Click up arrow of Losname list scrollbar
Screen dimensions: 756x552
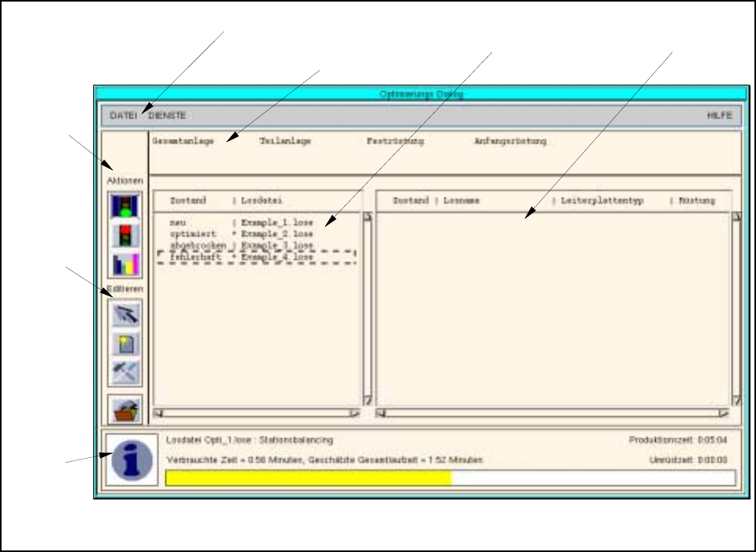(736, 216)
